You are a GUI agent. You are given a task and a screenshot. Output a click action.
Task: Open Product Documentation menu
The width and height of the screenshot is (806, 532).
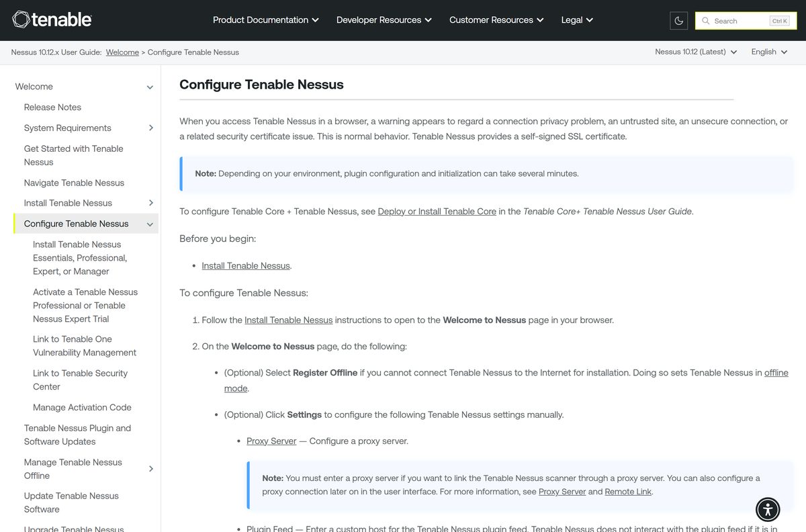[266, 20]
